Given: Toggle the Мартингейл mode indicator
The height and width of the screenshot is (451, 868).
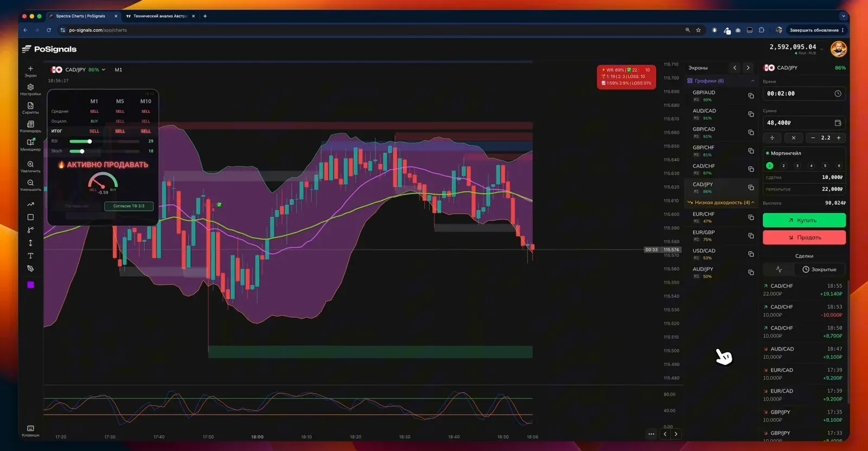Looking at the screenshot, I should tap(767, 153).
